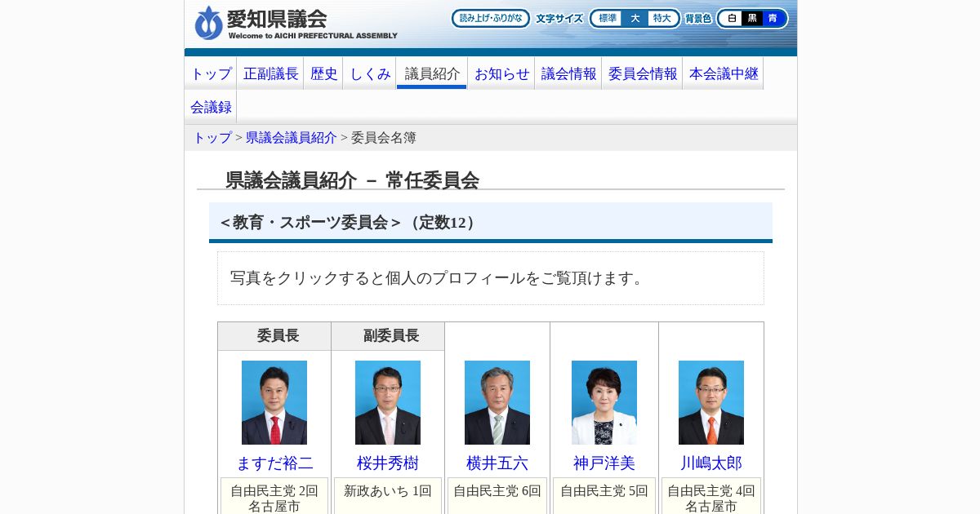Follow the トップ breadcrumb link
980x514 pixels.
click(212, 138)
